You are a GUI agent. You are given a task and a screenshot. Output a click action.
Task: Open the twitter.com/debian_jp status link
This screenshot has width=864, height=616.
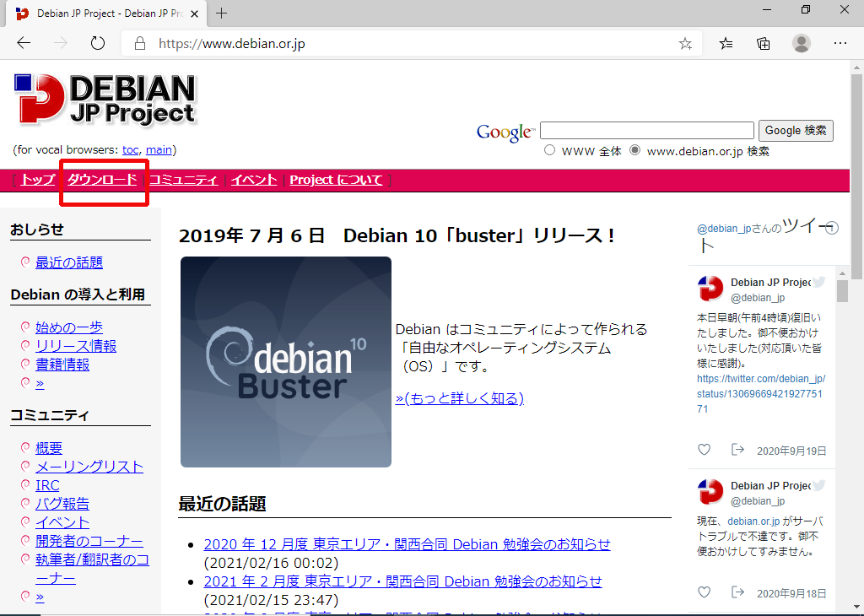(761, 394)
